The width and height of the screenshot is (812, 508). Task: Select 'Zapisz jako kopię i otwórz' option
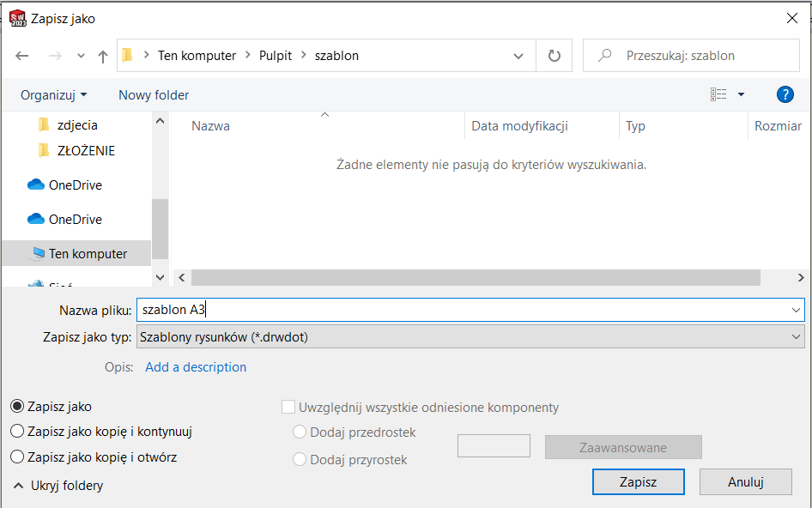[x=17, y=457]
